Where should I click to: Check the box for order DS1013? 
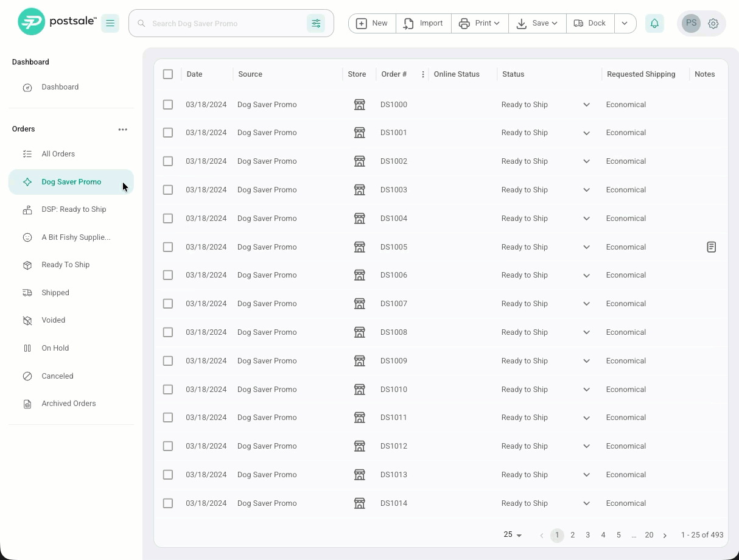coord(168,474)
